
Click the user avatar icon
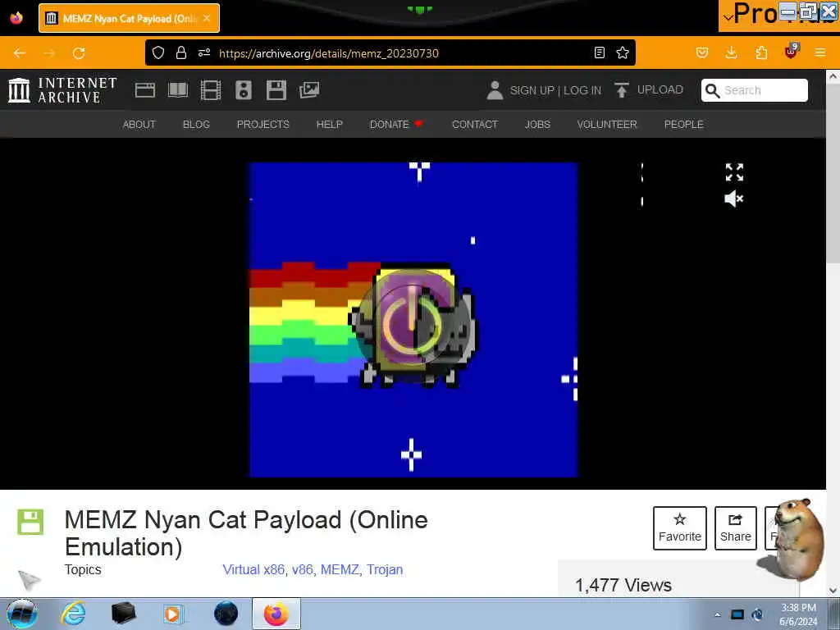click(495, 90)
